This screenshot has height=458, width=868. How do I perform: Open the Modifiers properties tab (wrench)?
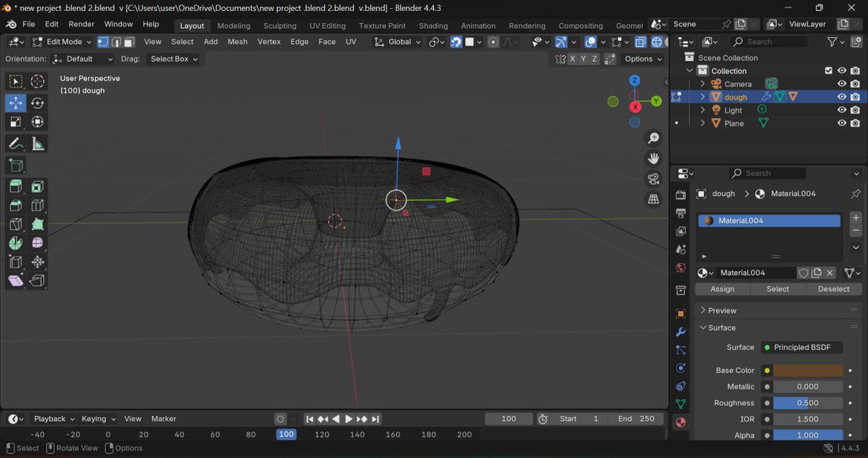click(680, 332)
